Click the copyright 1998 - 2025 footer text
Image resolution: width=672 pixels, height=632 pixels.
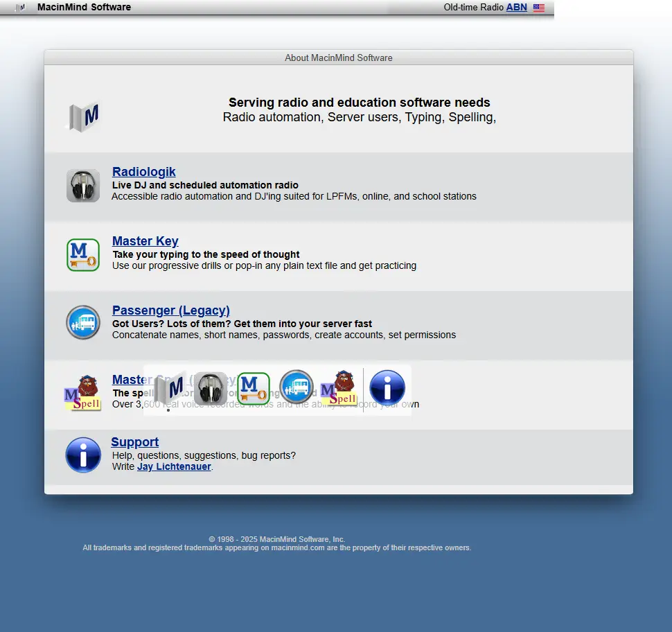277,539
